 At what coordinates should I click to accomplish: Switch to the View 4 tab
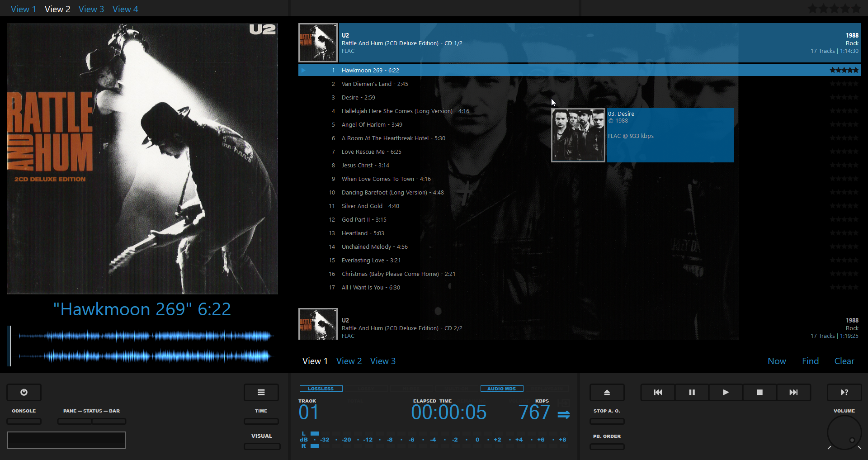tap(125, 9)
